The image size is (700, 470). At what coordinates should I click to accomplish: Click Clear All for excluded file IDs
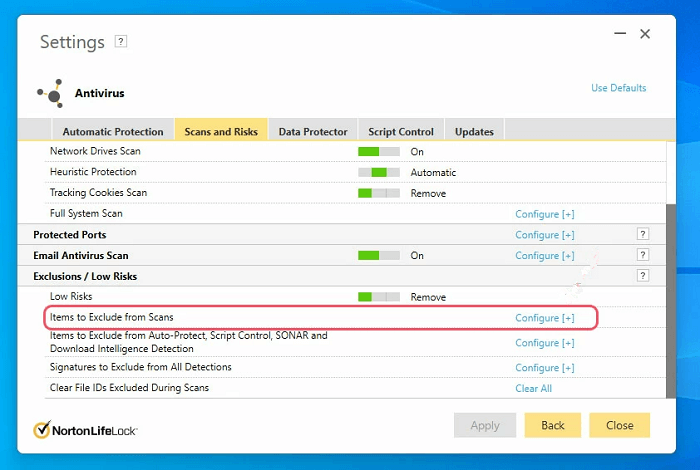pyautogui.click(x=533, y=388)
